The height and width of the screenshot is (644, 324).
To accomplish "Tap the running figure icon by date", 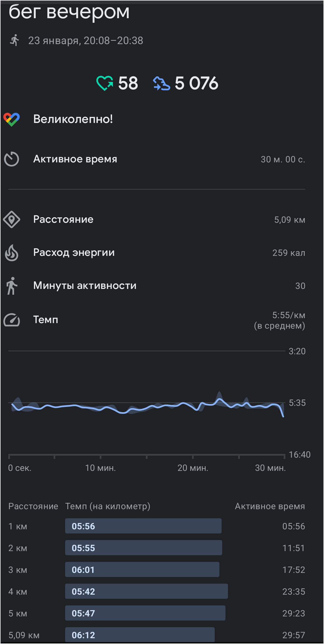I will 15,40.
